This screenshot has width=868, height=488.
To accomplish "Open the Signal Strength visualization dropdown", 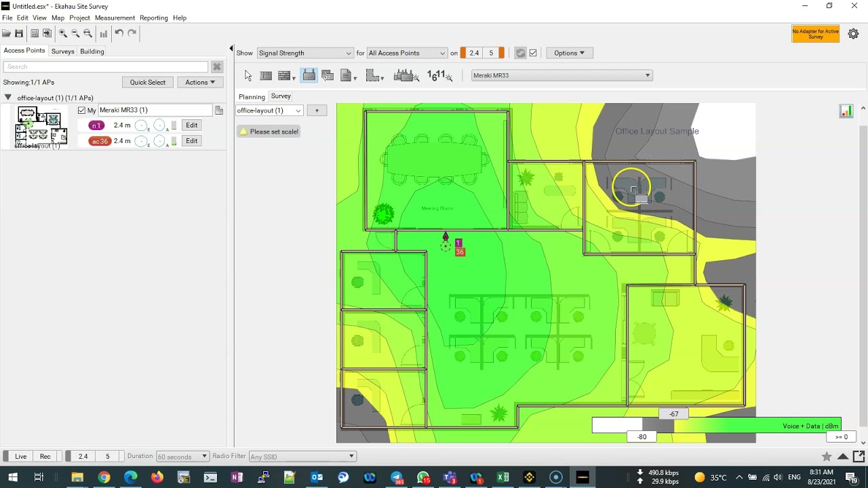I will pos(304,53).
